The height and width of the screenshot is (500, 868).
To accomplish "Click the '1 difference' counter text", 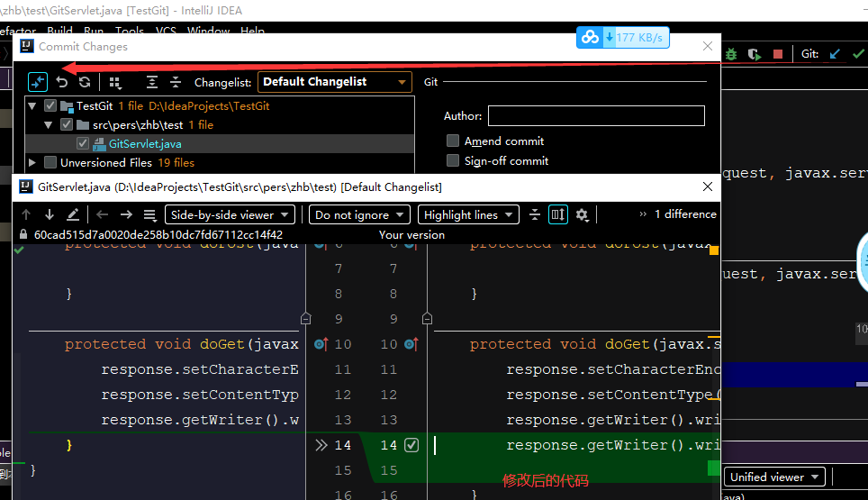I will 685,214.
